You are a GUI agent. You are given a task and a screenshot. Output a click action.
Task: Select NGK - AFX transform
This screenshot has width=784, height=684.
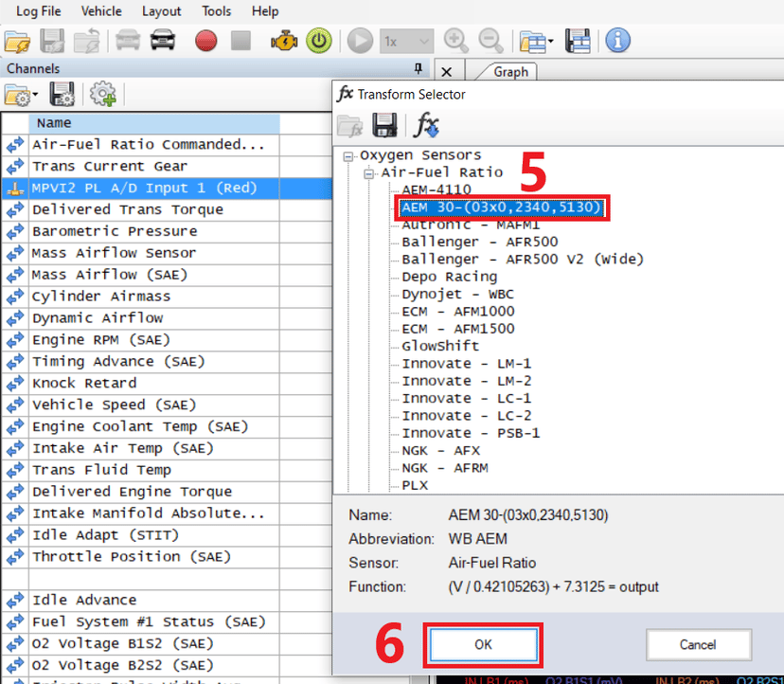[x=441, y=451]
